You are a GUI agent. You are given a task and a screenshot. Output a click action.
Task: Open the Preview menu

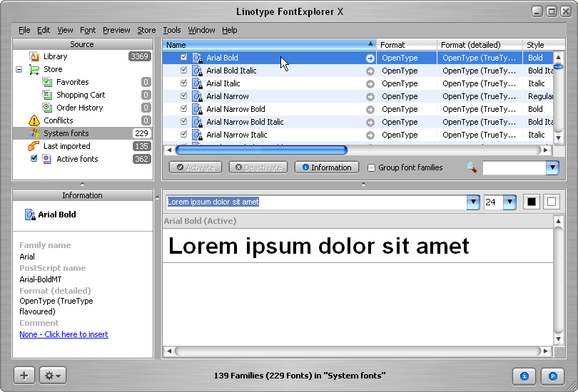116,30
